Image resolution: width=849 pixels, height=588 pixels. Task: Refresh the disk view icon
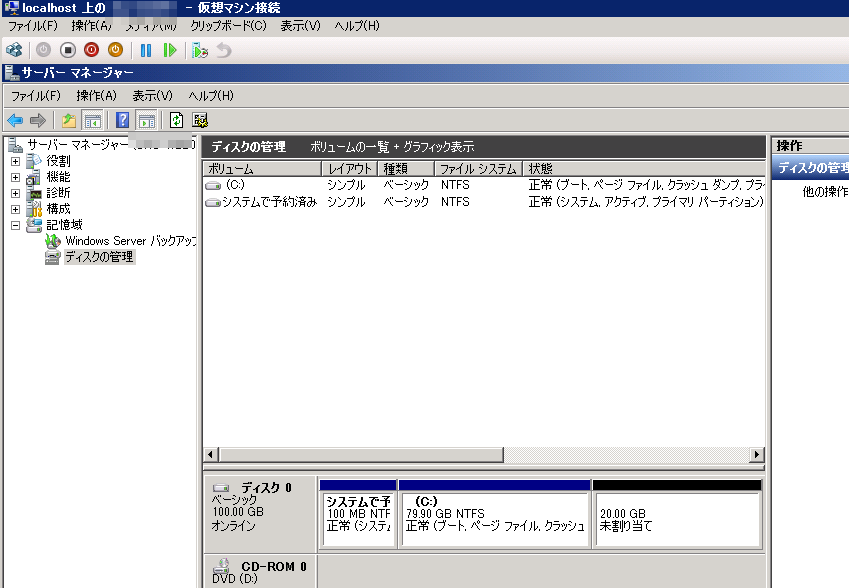pyautogui.click(x=176, y=120)
